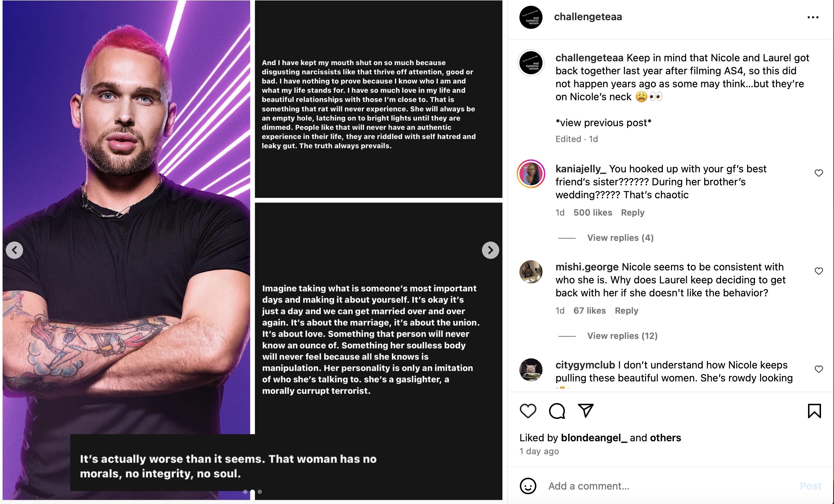Expand View replies (4) thread
Screen dimensions: 834x504
(x=620, y=238)
